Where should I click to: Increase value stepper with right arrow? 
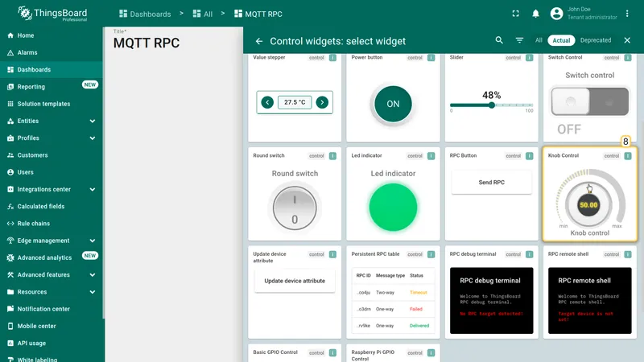[x=322, y=102]
